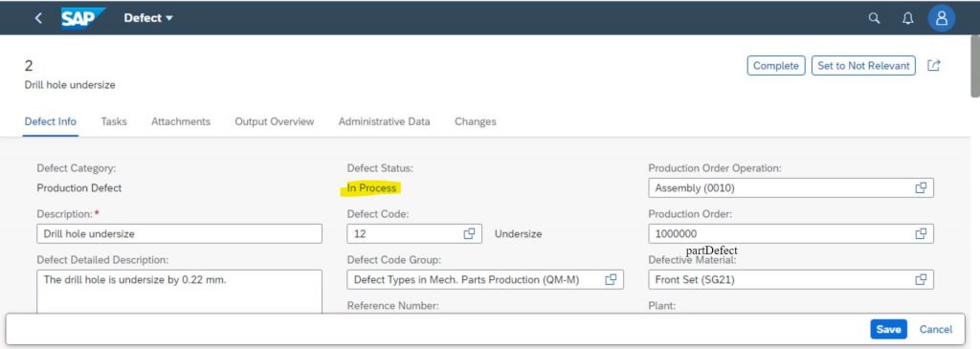Click the Description input field
980x349 pixels.
click(179, 234)
